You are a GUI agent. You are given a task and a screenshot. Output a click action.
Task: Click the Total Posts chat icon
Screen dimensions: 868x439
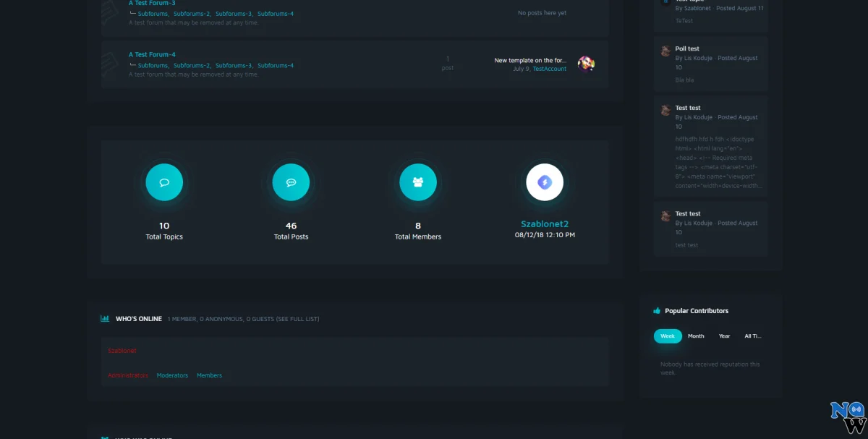291,182
